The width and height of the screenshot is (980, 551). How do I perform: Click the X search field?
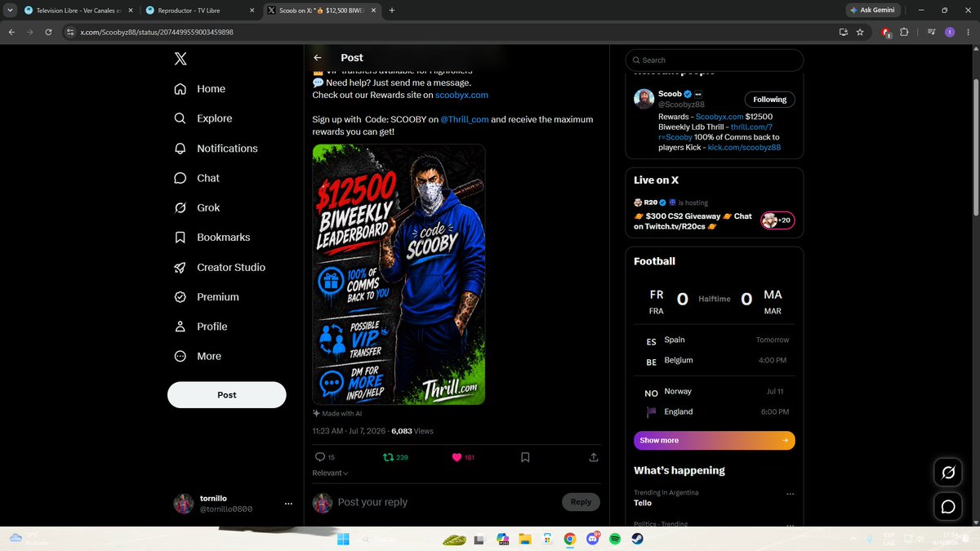click(x=715, y=60)
